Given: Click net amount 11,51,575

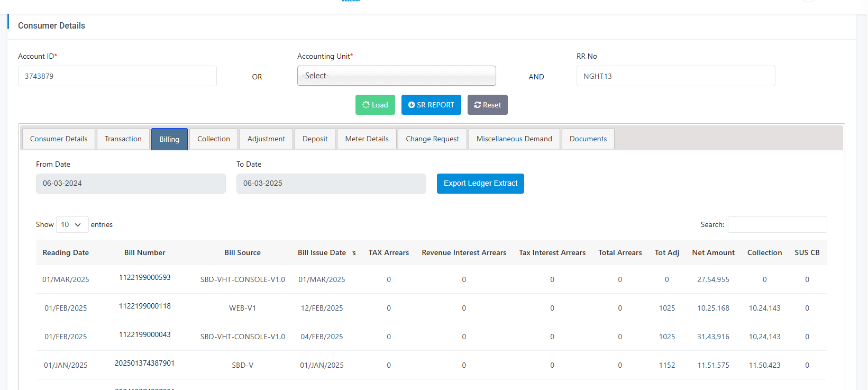Looking at the screenshot, I should 713,365.
